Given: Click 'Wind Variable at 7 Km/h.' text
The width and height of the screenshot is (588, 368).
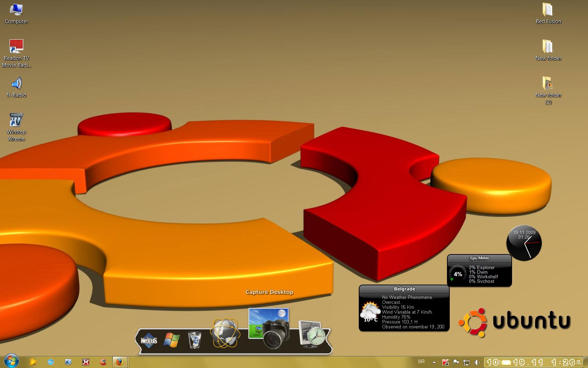Looking at the screenshot, I should (407, 312).
